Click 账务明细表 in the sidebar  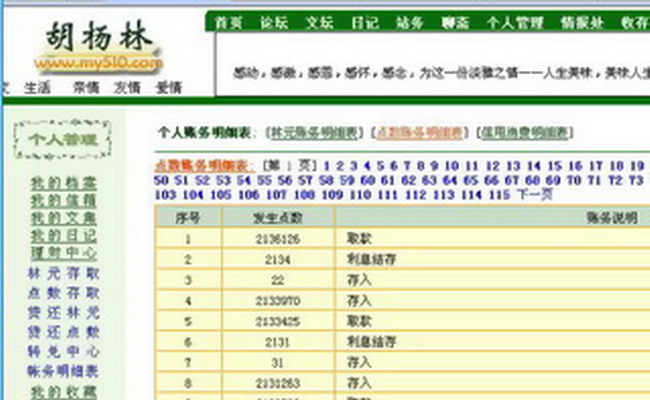point(63,370)
